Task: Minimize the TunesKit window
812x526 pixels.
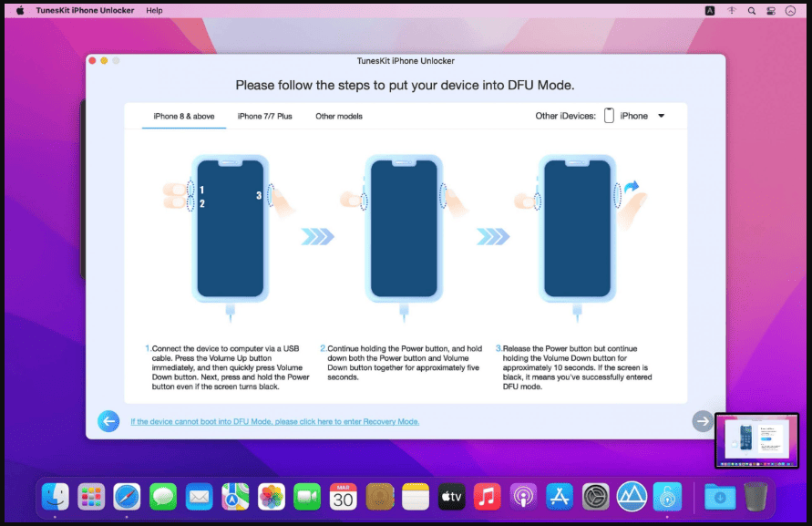Action: point(104,61)
